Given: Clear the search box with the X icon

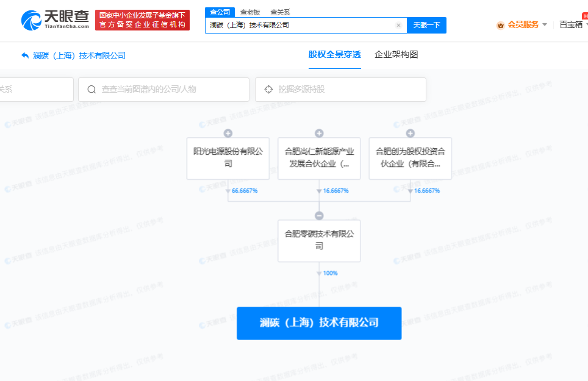Looking at the screenshot, I should pos(398,25).
